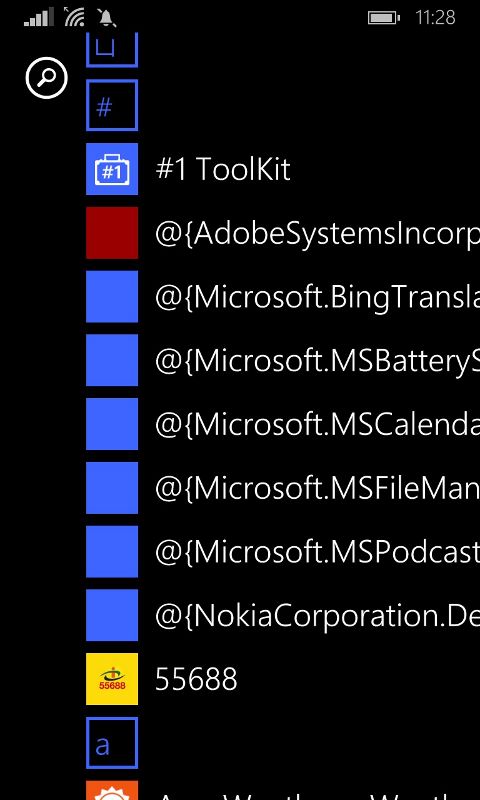Open @{Microsoft.MSPodcast entry label
480x800 pixels.
(317, 552)
